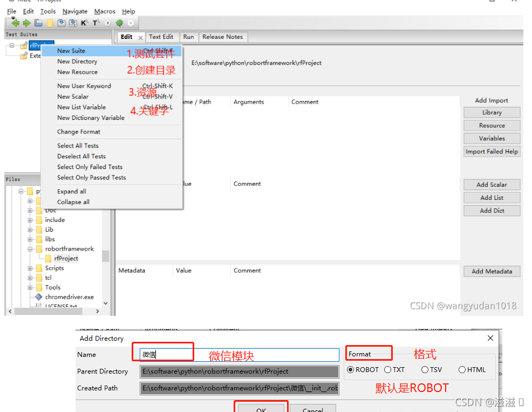The width and height of the screenshot is (532, 412).
Task: Click the libs folder icon
Action: click(39, 239)
